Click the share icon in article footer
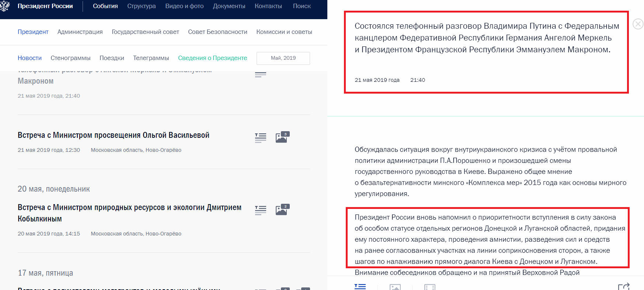 (624, 286)
